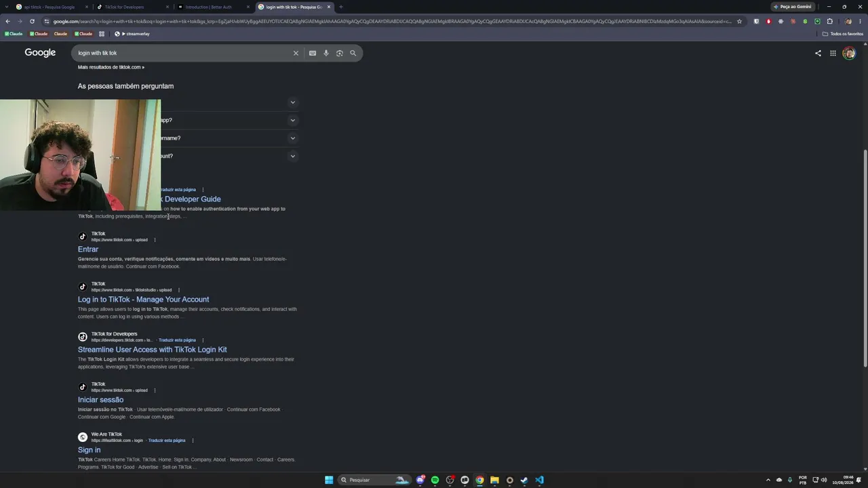This screenshot has width=868, height=488.
Task: Go to the Google homepage logo
Action: point(40,53)
